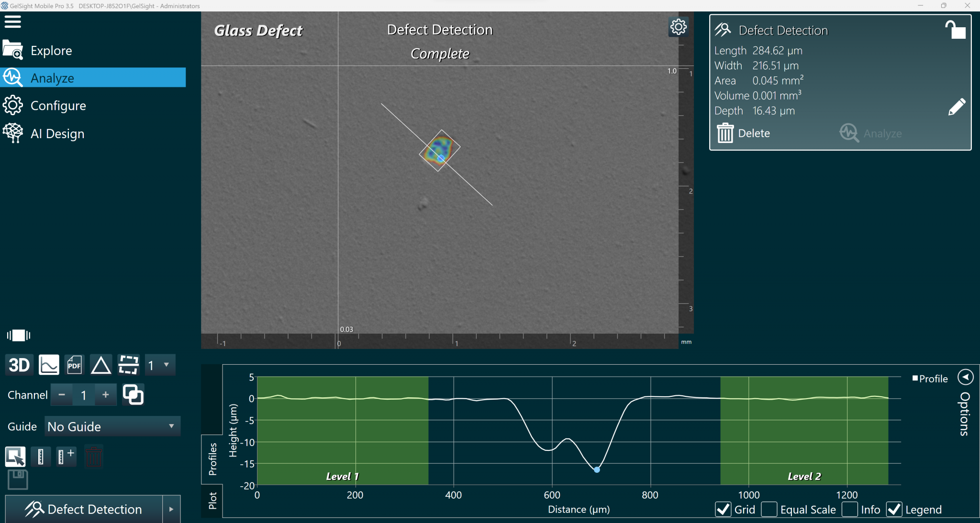Click the profile graph icon in the toolbar
This screenshot has height=523, width=980.
coord(48,365)
